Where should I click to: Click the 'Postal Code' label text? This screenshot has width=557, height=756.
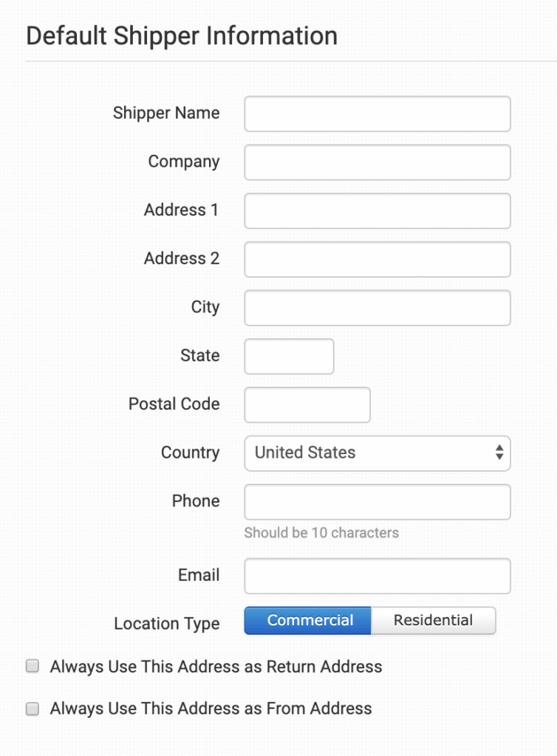[174, 404]
